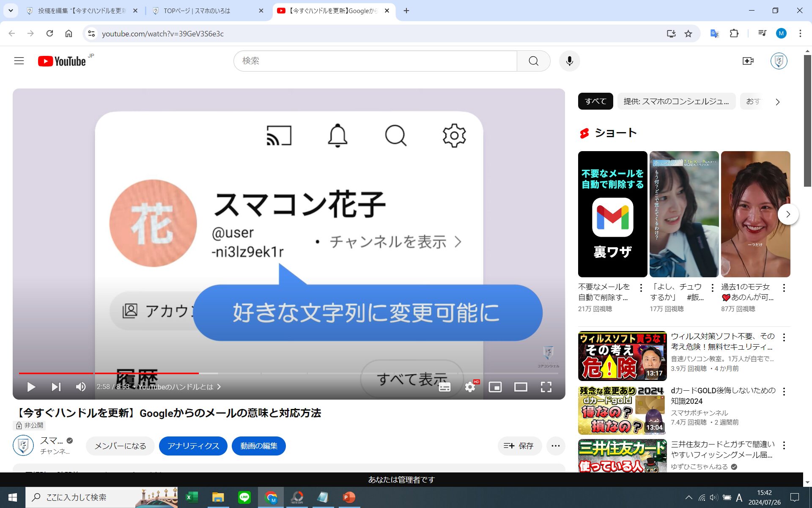Open options for the 三井住友カード video

tap(784, 445)
